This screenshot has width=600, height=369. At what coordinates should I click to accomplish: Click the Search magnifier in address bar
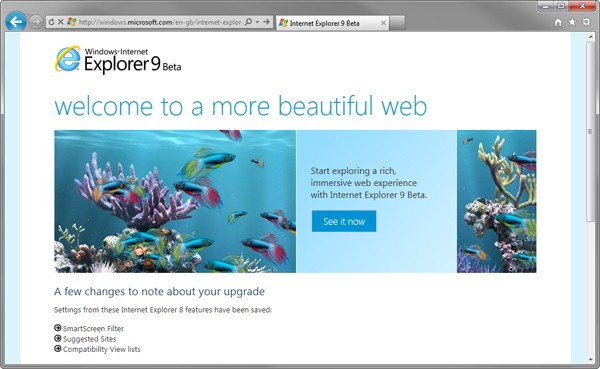tap(248, 22)
